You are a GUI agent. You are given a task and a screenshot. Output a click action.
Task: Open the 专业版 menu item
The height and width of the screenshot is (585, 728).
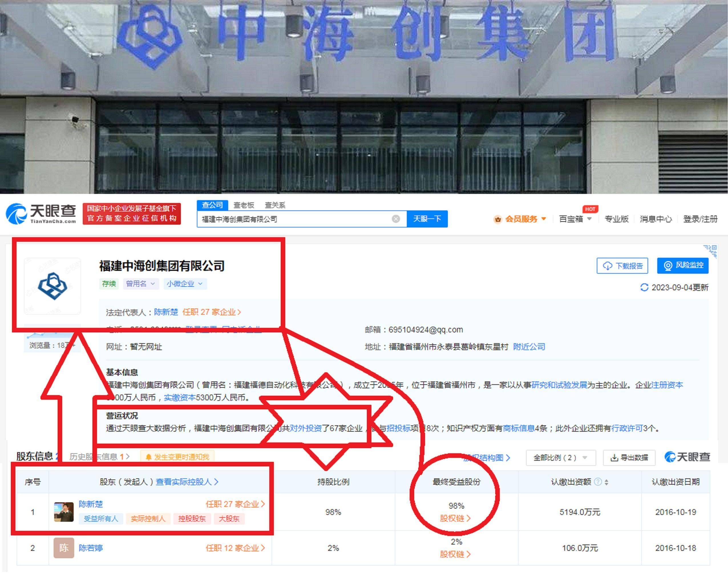(616, 219)
